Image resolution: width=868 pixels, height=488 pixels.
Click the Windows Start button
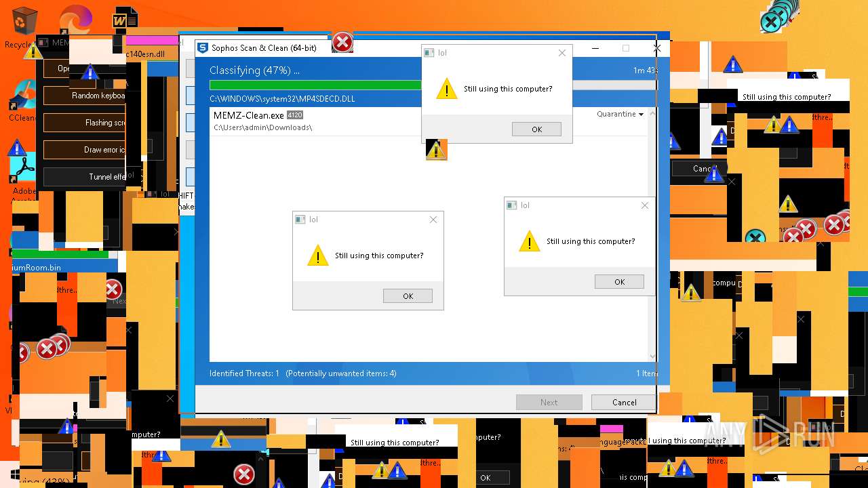pyautogui.click(x=15, y=474)
